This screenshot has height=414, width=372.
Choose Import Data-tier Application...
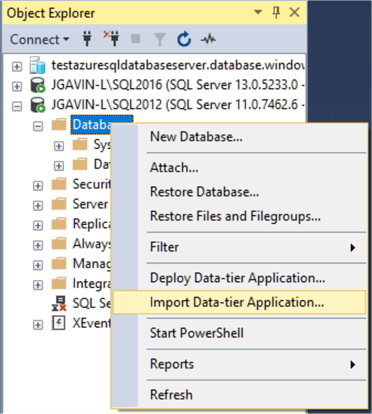(239, 302)
